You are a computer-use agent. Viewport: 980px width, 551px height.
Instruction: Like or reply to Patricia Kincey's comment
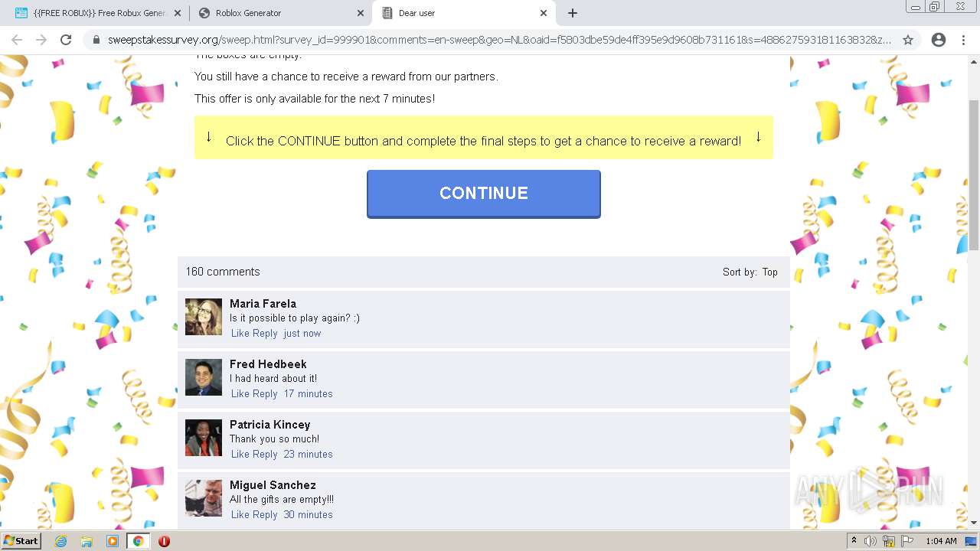click(254, 455)
